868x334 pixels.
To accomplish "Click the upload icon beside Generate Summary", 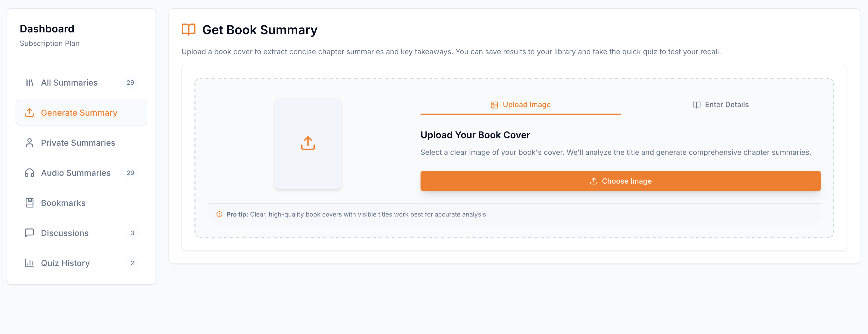I will (x=29, y=113).
